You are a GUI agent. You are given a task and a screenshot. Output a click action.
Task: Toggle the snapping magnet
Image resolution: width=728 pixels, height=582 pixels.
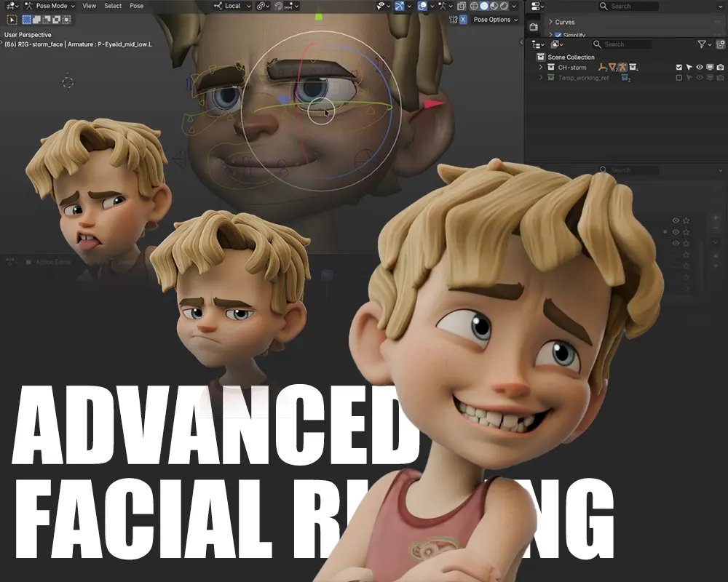click(x=279, y=6)
